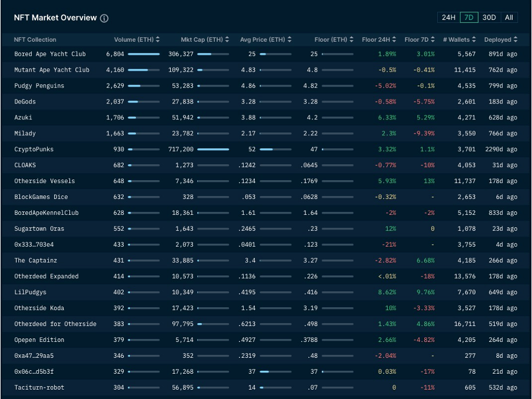Sort by Mkt Cap (ETH) using its arrows

227,39
